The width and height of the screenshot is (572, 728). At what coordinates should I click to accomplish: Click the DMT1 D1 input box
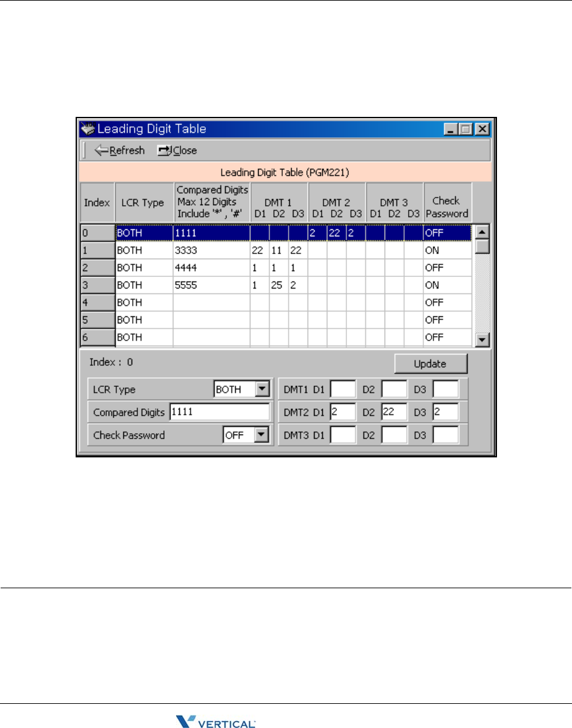coord(343,389)
